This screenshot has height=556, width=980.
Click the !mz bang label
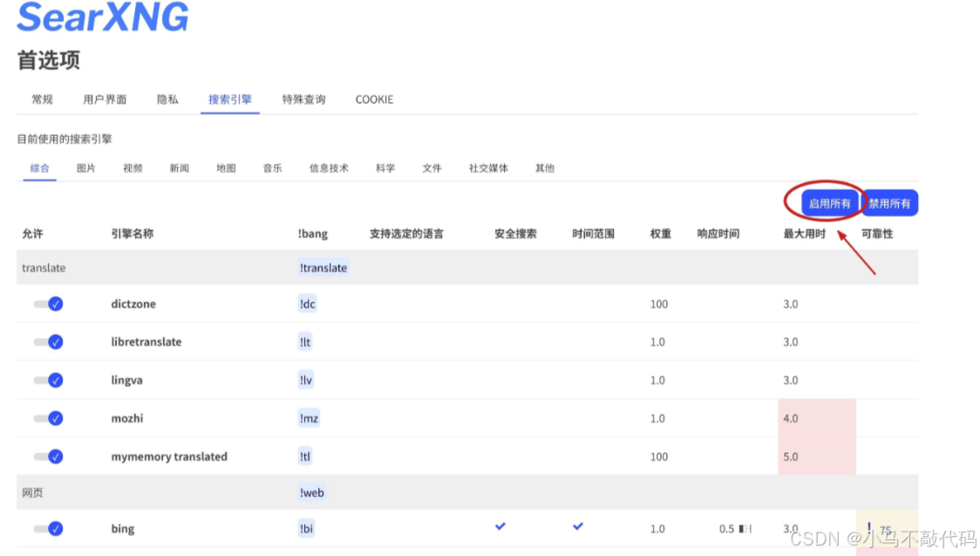click(x=309, y=418)
